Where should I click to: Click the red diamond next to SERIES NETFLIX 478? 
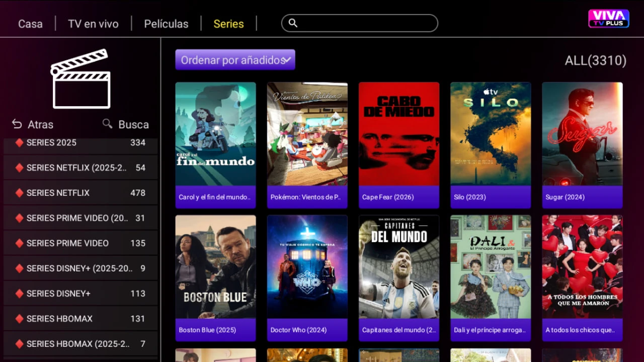[19, 193]
